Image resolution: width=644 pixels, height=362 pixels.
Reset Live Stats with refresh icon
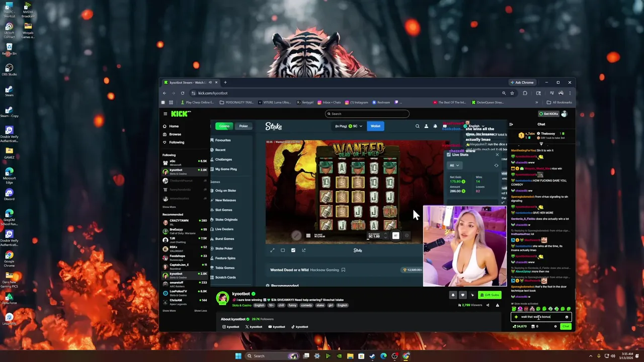tap(496, 165)
